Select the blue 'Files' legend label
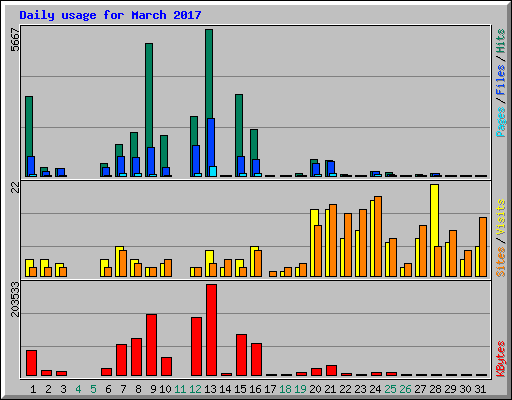 (500, 80)
